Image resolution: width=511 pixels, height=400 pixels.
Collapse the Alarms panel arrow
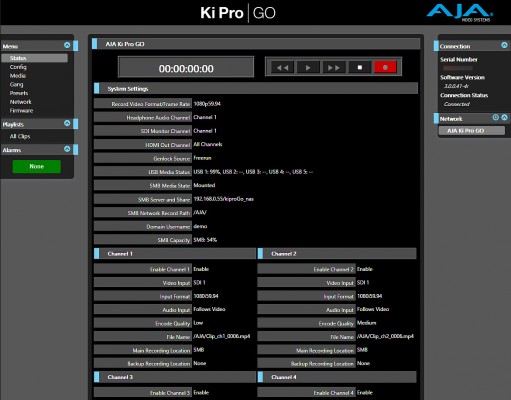tap(67, 149)
